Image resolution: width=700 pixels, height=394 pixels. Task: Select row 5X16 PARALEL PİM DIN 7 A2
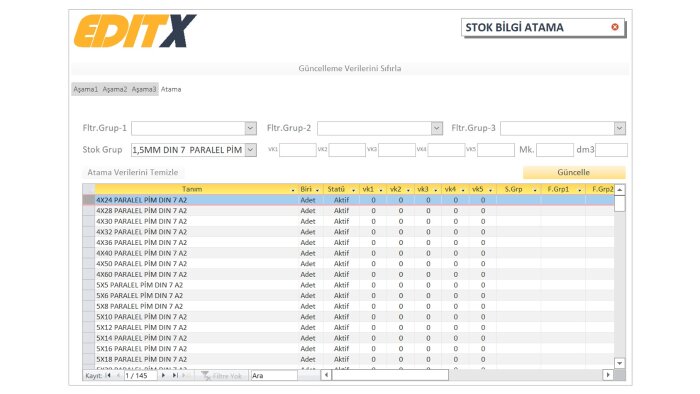point(348,348)
